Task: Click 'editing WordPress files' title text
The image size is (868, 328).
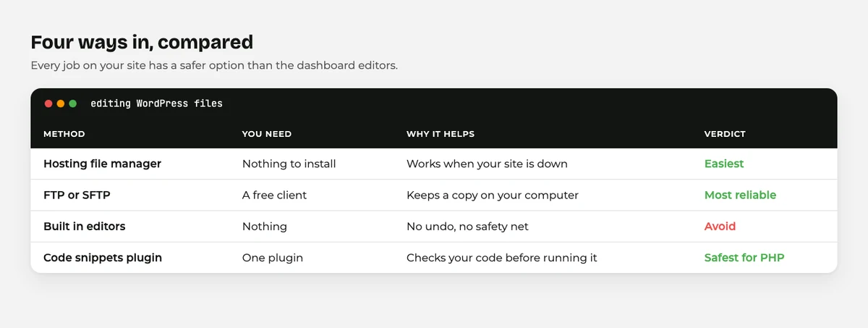Action: coord(156,104)
